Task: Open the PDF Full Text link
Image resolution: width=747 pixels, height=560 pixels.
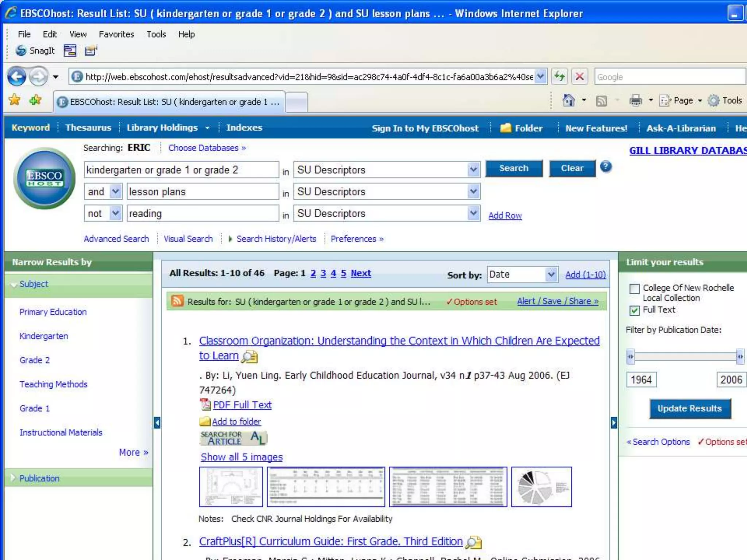Action: click(x=242, y=405)
